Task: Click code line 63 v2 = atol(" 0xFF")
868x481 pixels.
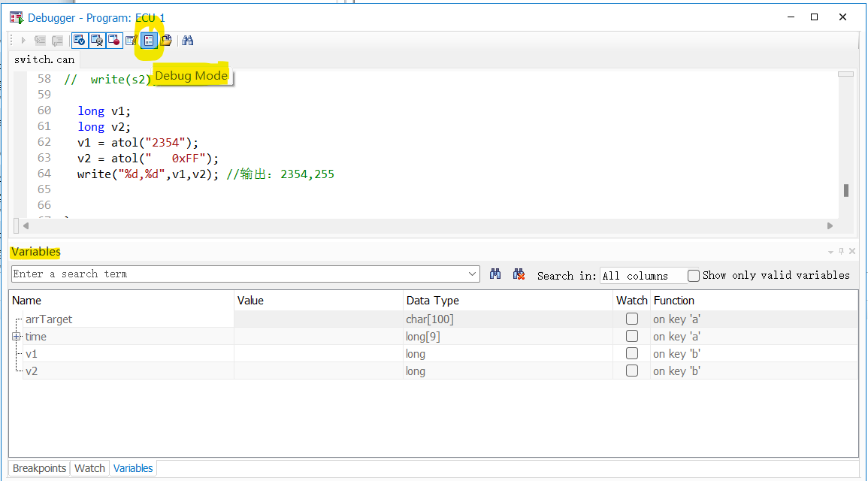Action: pos(148,159)
